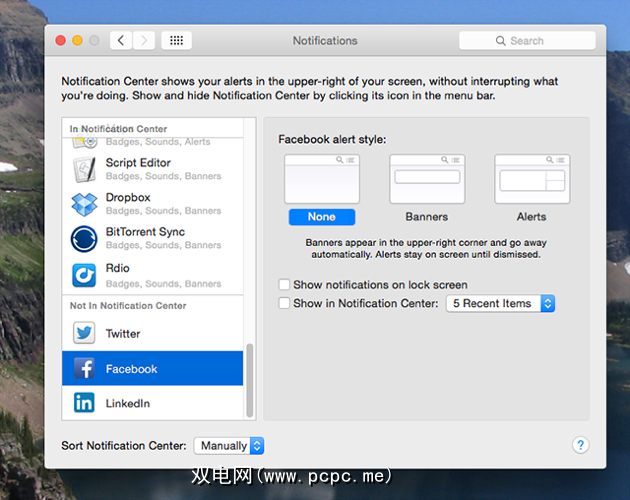Click the Twitter bird icon
Viewport: 630px width, 500px height.
pyautogui.click(x=84, y=333)
